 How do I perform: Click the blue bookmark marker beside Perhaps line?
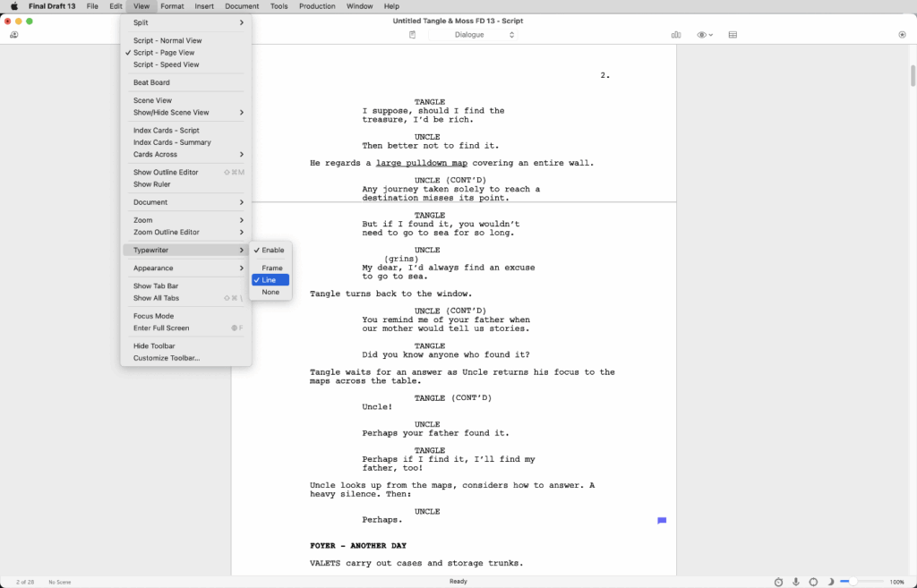click(x=661, y=520)
